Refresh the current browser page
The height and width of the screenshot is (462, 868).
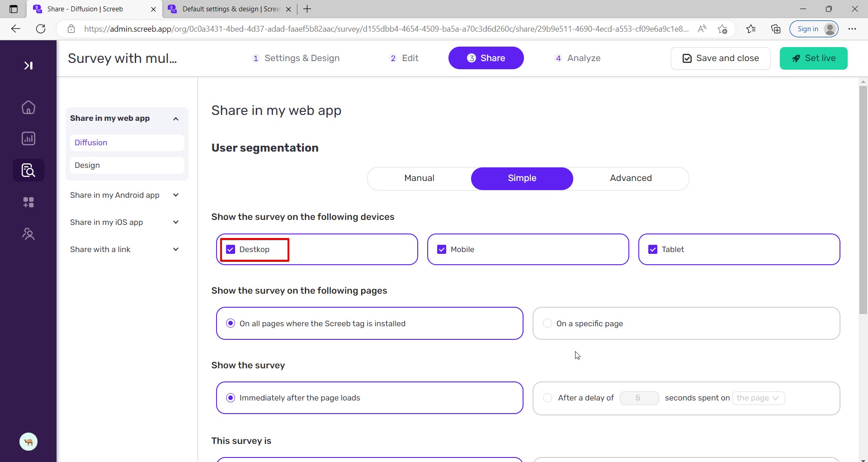(41, 29)
